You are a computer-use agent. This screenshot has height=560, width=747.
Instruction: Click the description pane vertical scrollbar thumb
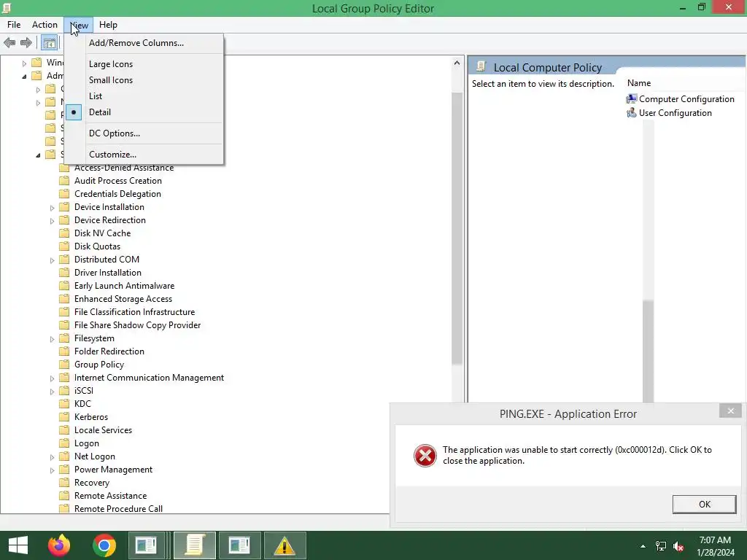point(648,351)
